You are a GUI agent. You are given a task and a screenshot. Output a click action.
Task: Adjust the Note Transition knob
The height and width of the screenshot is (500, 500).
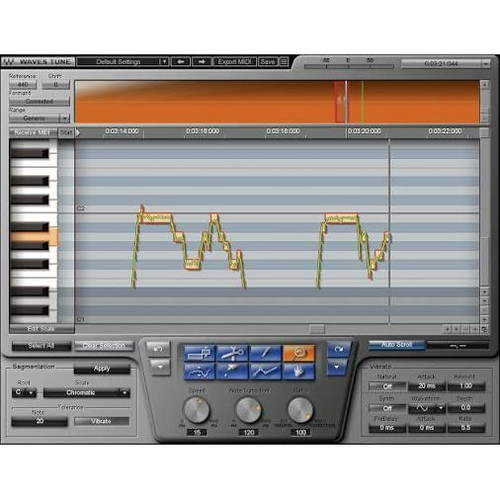(249, 410)
